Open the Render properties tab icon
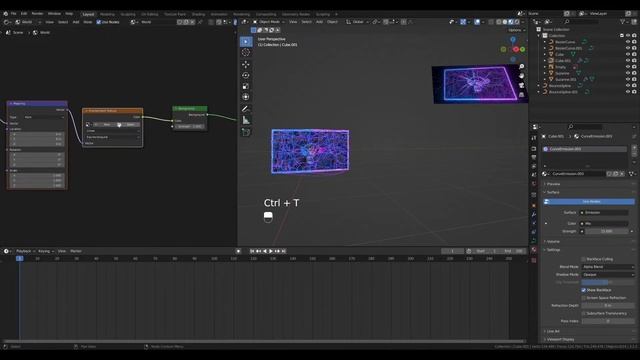Image resolution: width=640 pixels, height=360 pixels. click(x=534, y=149)
